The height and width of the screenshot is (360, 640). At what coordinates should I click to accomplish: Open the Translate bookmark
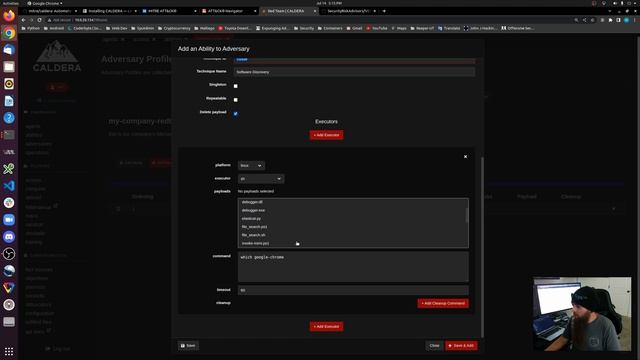pos(449,29)
